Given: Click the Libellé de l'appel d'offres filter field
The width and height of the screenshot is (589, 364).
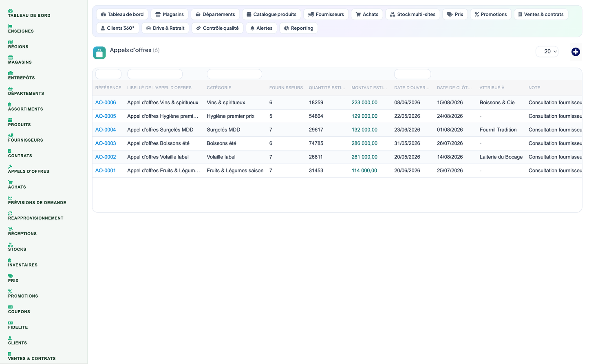Looking at the screenshot, I should [155, 74].
